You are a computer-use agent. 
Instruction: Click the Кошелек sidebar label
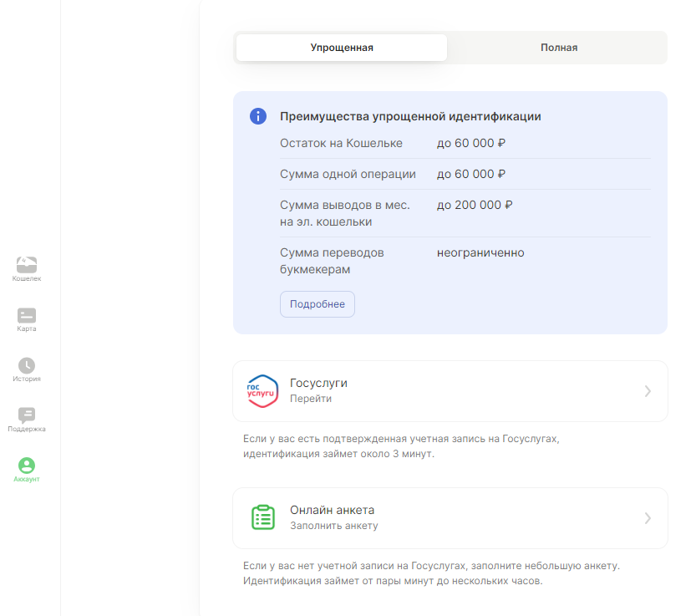tap(27, 278)
